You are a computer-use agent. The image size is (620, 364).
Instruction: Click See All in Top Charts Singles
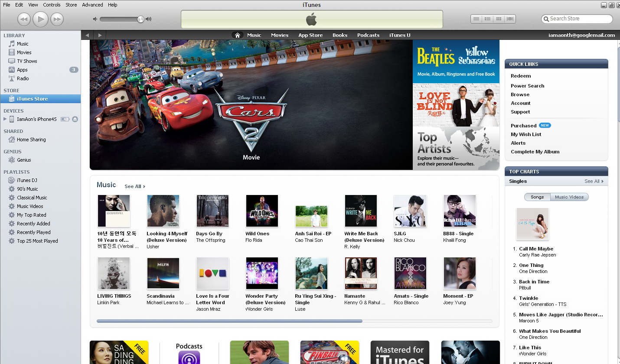[x=594, y=181]
